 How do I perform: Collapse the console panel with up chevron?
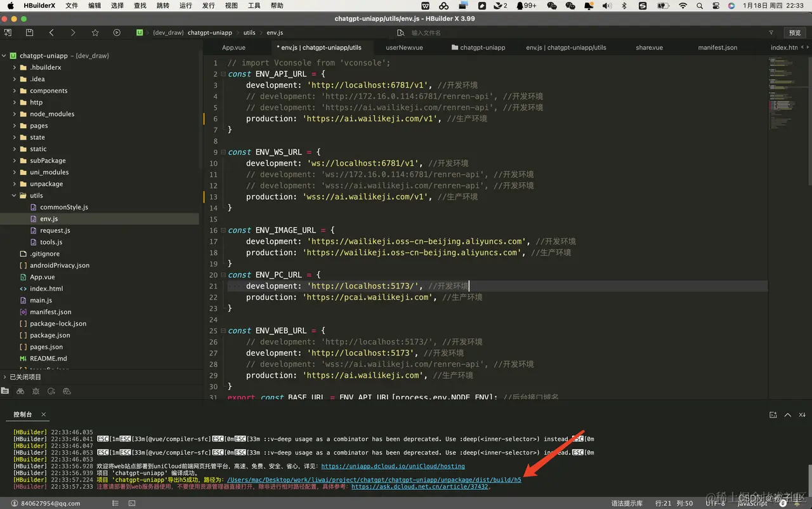click(x=788, y=415)
